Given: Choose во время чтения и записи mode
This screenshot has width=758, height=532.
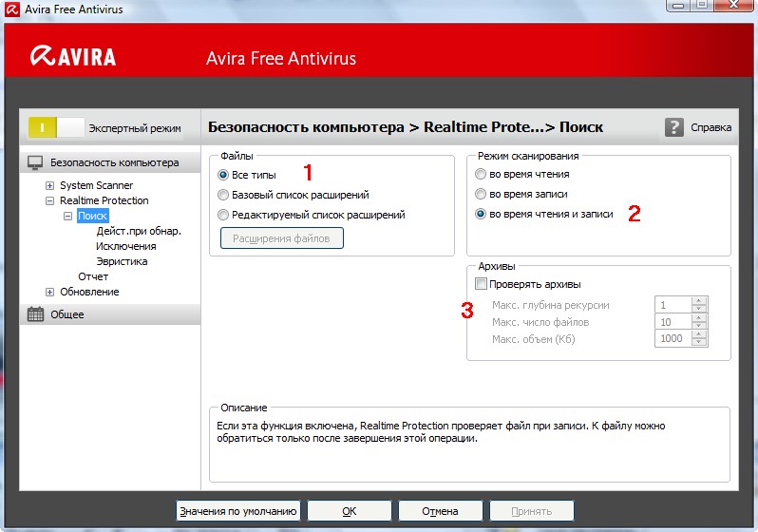Looking at the screenshot, I should [480, 214].
